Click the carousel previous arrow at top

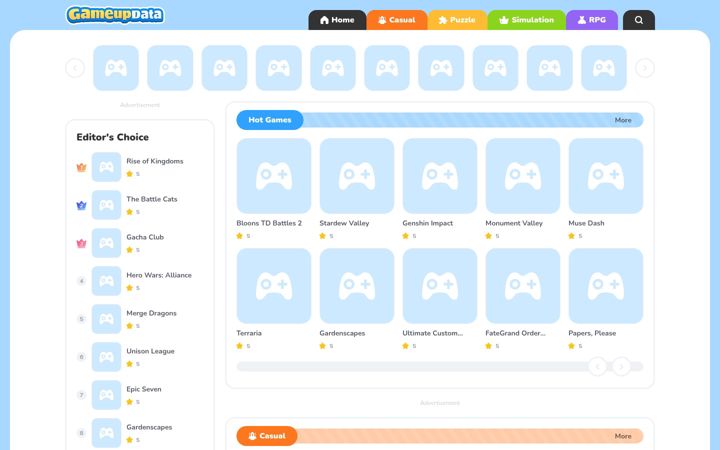pos(75,68)
